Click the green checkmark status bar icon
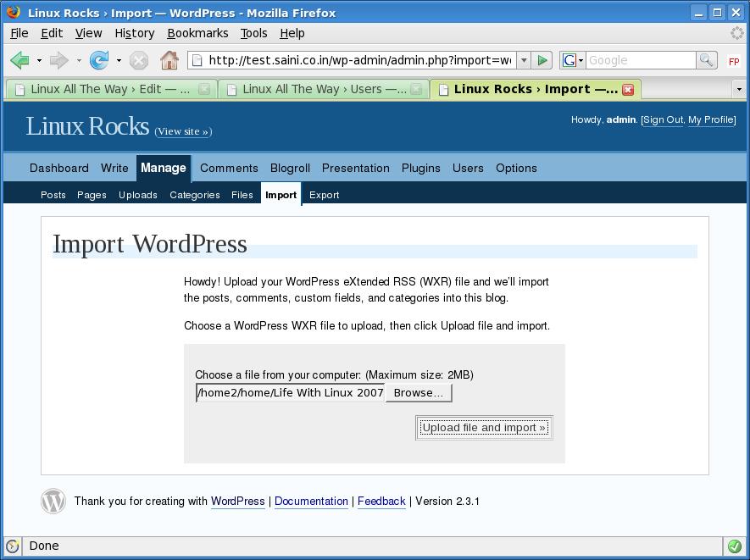Screen dimensions: 750x560 point(734,546)
